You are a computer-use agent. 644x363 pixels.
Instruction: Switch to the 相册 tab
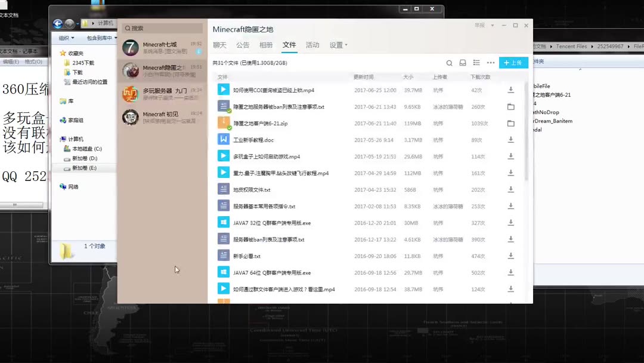click(x=265, y=45)
